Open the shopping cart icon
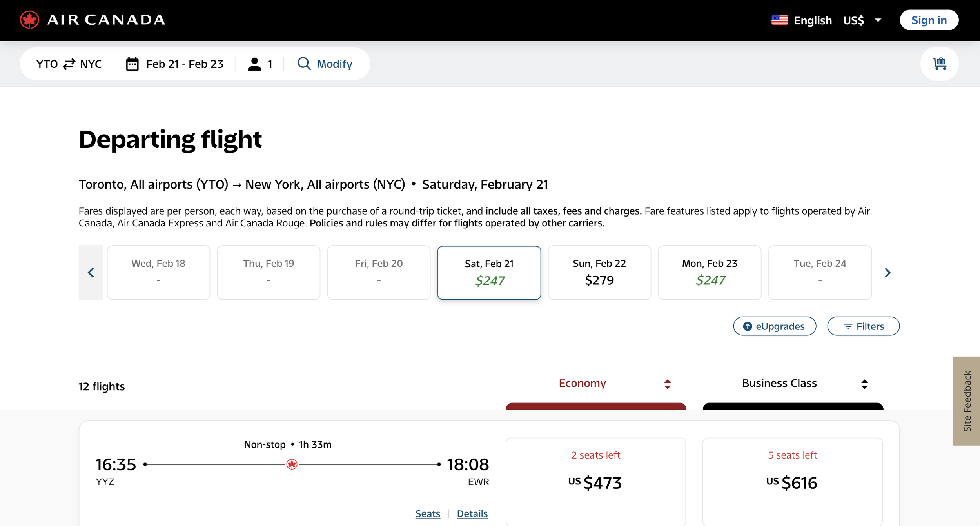 pos(939,64)
